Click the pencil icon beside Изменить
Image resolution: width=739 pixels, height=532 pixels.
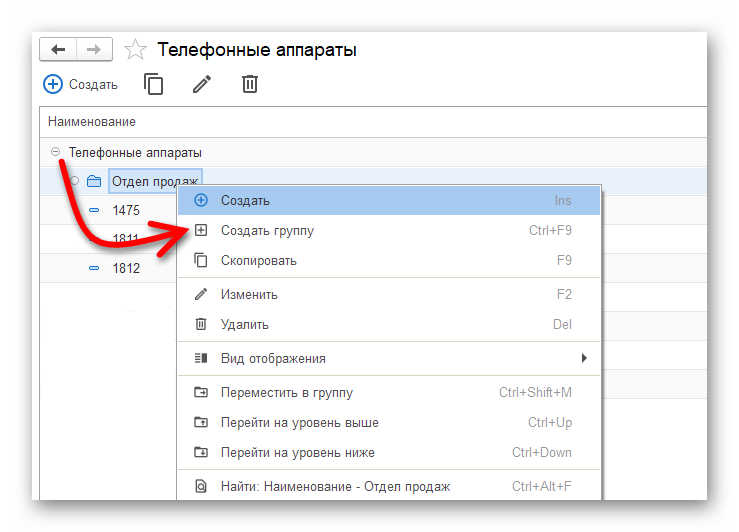(x=201, y=295)
